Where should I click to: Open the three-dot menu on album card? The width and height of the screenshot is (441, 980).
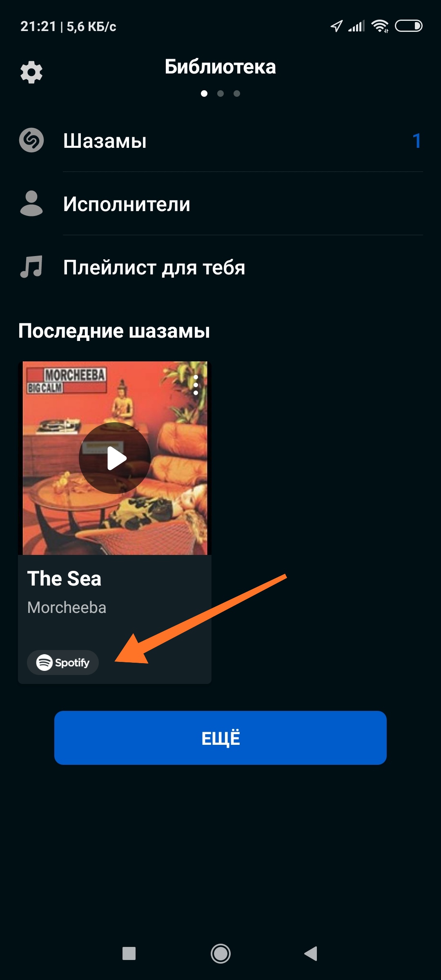pos(196,385)
